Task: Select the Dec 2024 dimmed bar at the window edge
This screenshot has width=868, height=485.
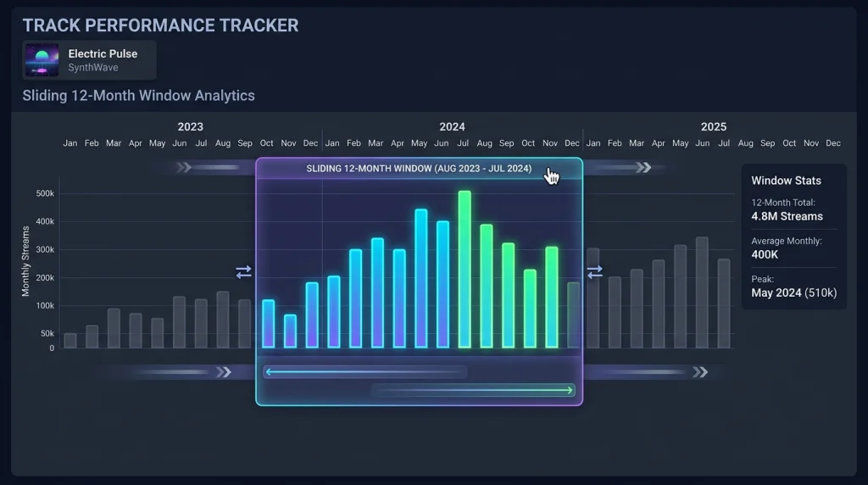Action: coord(574,315)
